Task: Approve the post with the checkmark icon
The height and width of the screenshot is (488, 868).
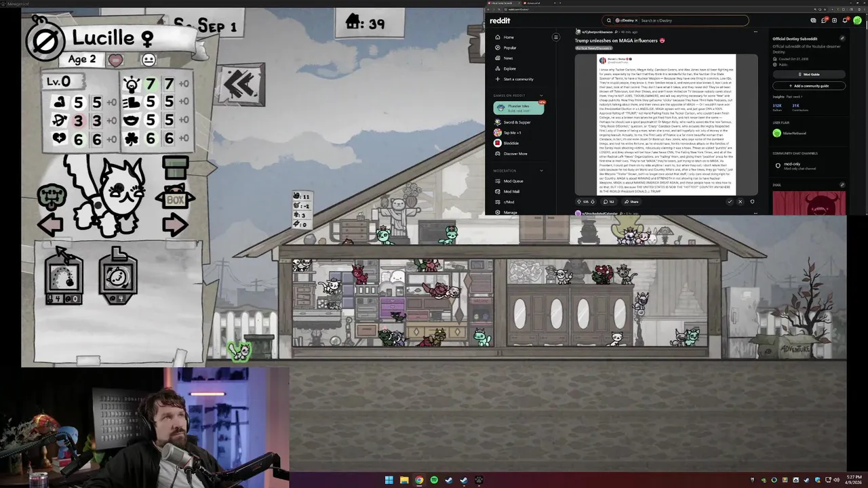Action: tap(730, 201)
